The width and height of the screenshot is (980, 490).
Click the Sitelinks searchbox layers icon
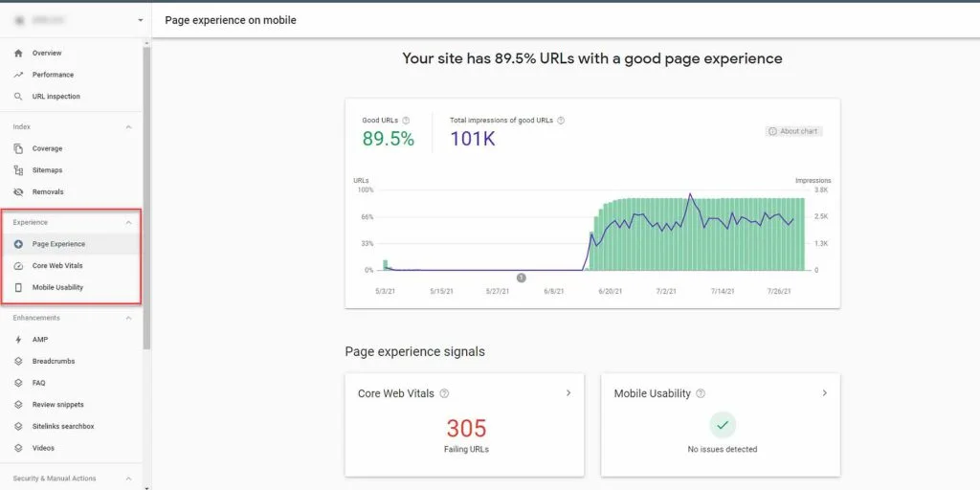18,426
